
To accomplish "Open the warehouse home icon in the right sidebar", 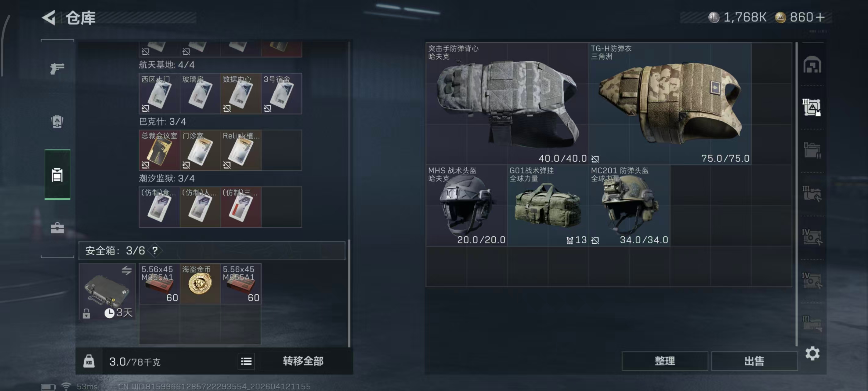I will tap(812, 64).
